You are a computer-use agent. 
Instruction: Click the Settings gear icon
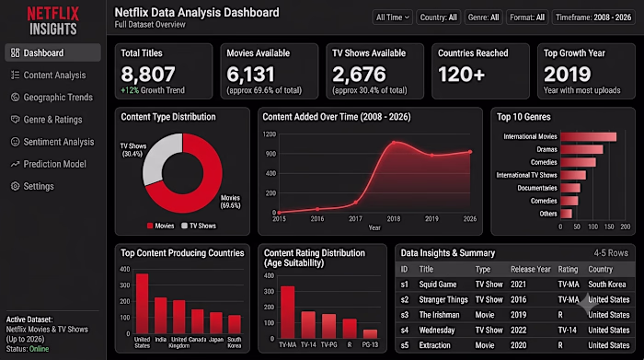point(16,186)
